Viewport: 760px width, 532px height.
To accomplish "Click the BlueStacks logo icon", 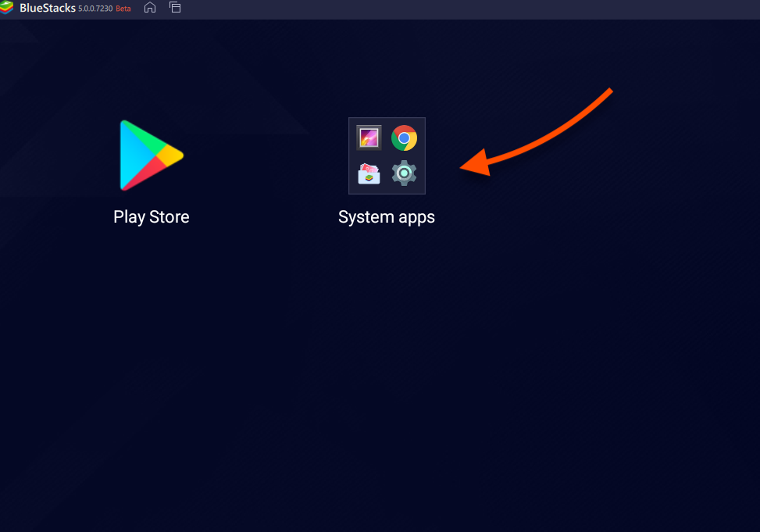I will (x=9, y=9).
